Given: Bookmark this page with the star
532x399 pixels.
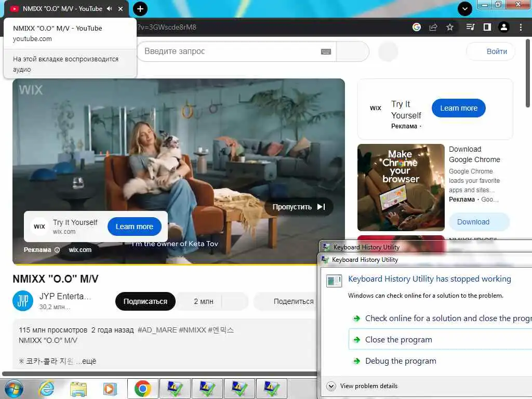Looking at the screenshot, I should 450,27.
